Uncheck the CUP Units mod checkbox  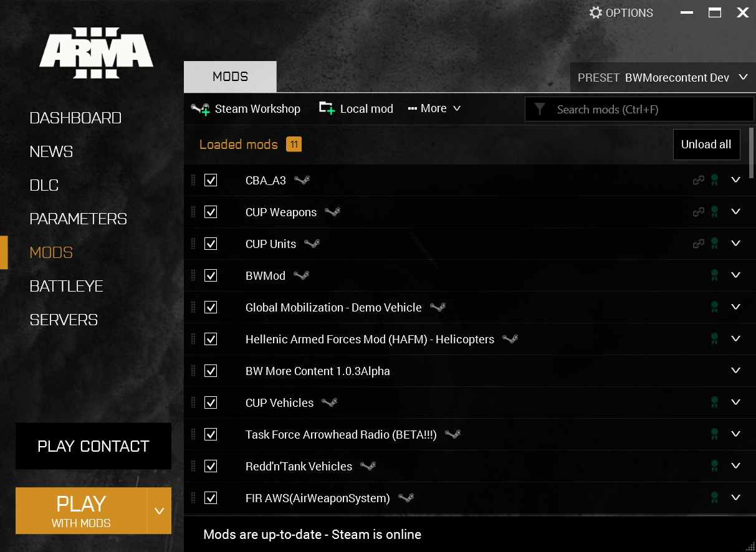tap(211, 244)
